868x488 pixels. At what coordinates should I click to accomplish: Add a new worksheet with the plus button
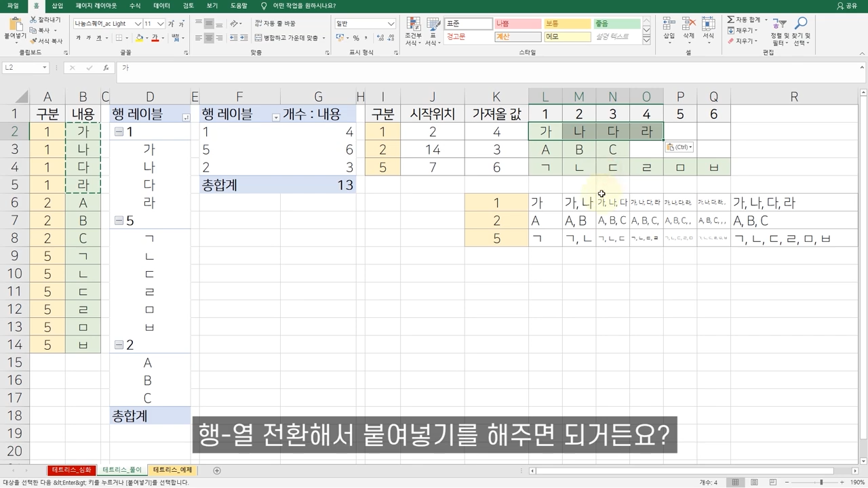click(x=216, y=470)
